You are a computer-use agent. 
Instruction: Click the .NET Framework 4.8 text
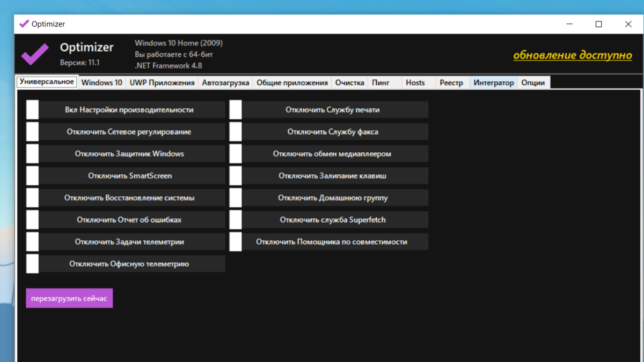click(x=169, y=65)
